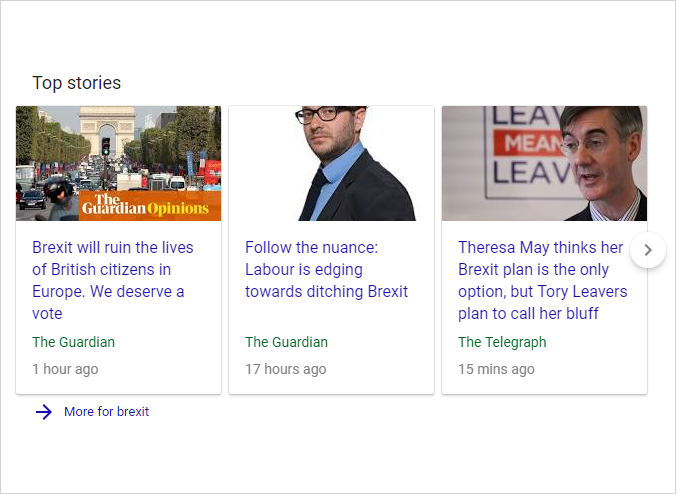Click the Champs-Élysées traffic thumbnail image
The height and width of the screenshot is (494, 676).
coord(119,163)
